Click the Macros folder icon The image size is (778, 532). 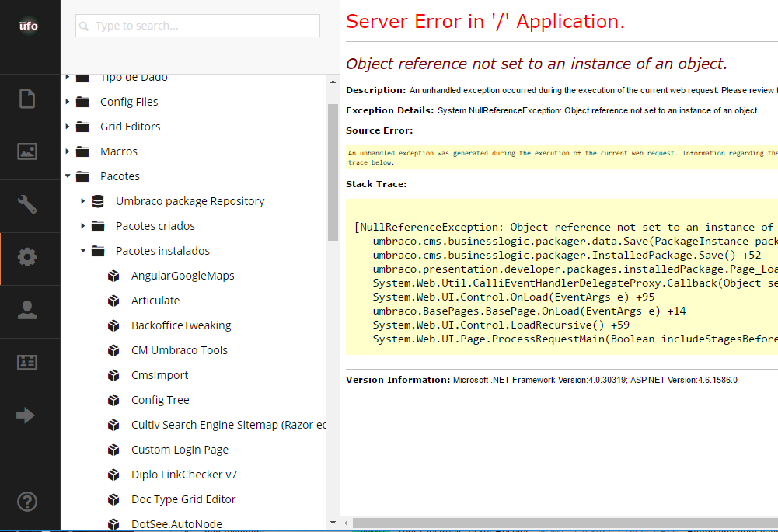(x=82, y=151)
